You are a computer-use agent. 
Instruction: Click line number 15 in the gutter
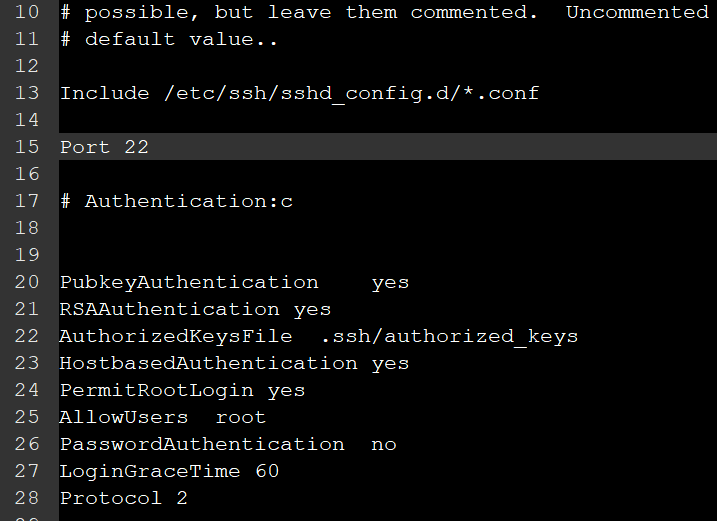[27, 147]
